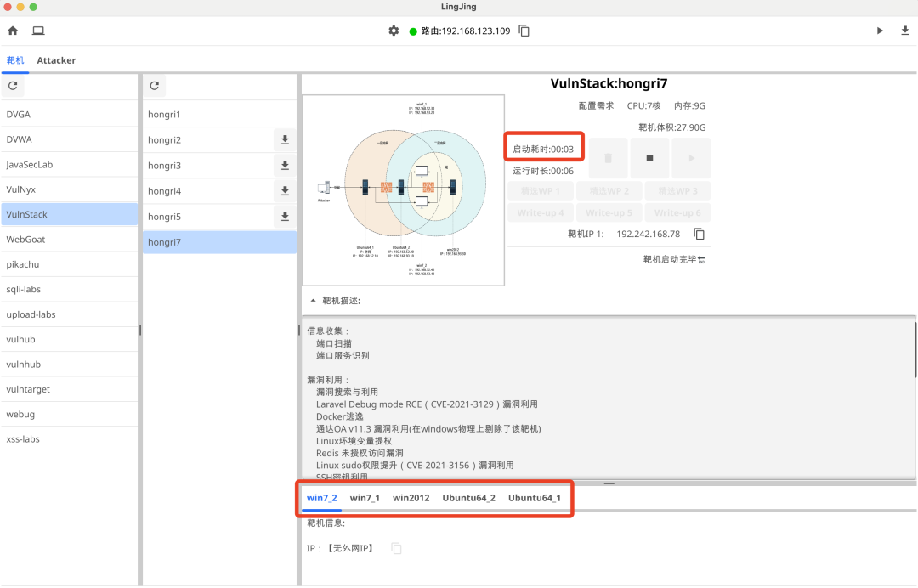Collapse the 靶机描述 section
The image size is (918, 588).
313,301
